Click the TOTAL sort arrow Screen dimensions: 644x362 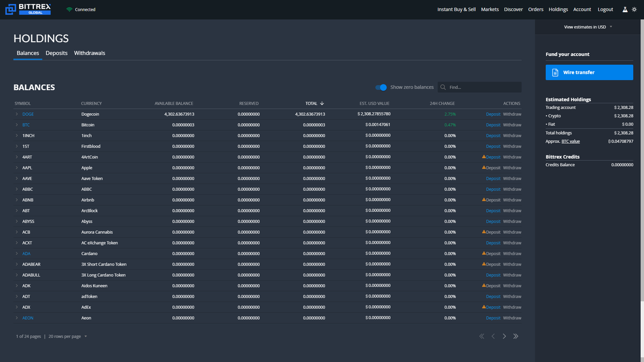pos(322,103)
